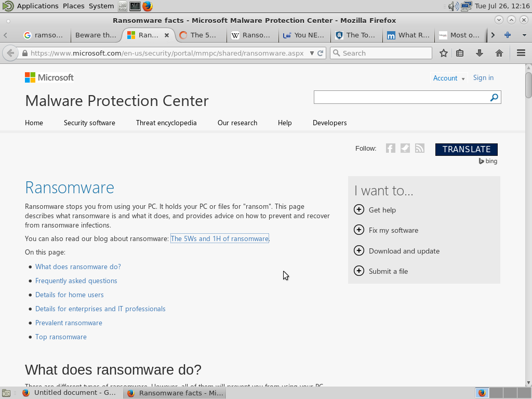The width and height of the screenshot is (532, 399).
Task: Click the Developers nav item
Action: [330, 123]
